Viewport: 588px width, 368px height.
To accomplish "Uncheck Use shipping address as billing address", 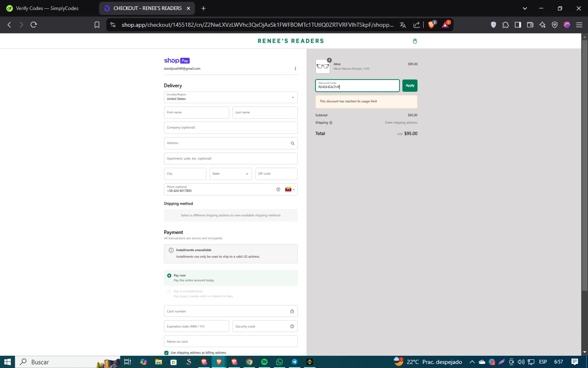I will click(166, 353).
